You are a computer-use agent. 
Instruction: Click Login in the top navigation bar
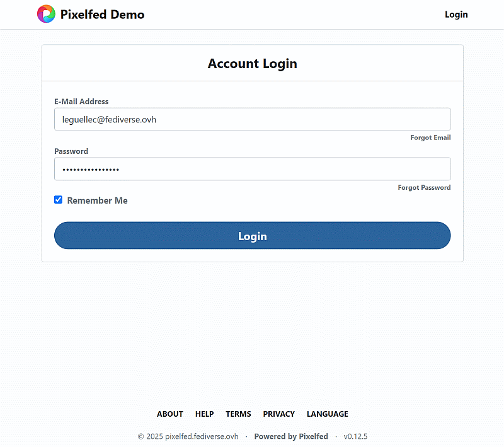coord(456,15)
